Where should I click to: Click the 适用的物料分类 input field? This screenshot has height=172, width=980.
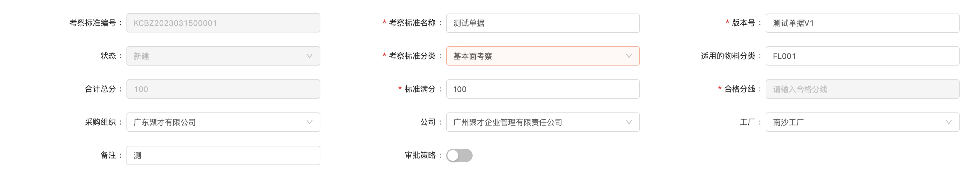click(x=862, y=56)
